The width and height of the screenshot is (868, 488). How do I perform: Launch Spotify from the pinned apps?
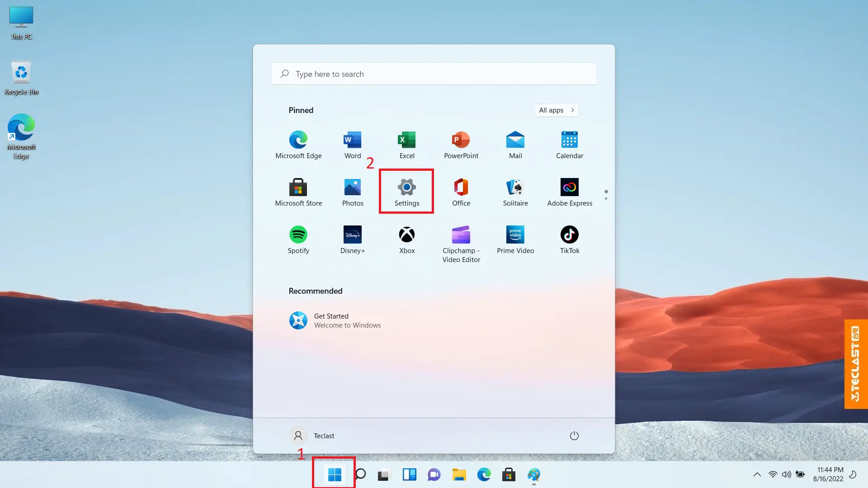pos(298,235)
